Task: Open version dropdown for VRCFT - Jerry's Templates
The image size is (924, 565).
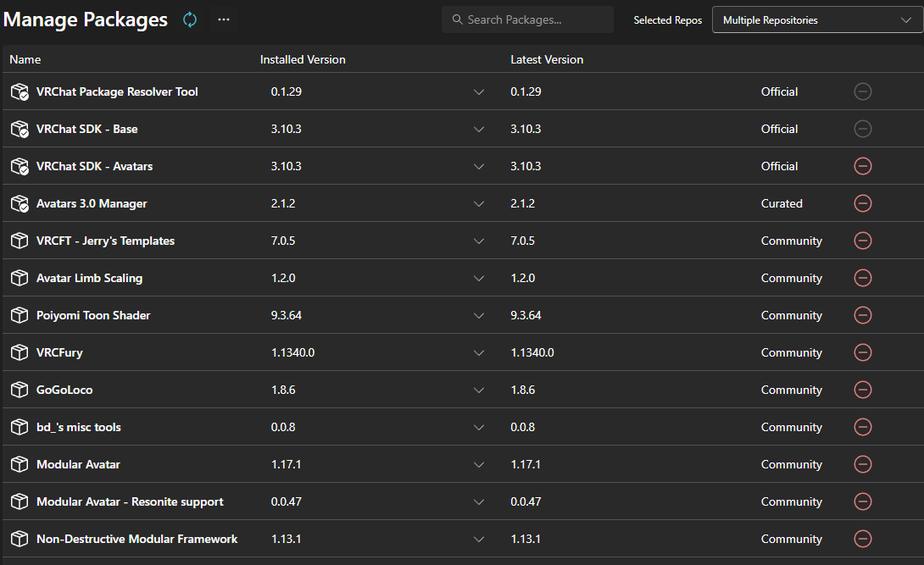Action: [x=479, y=241]
